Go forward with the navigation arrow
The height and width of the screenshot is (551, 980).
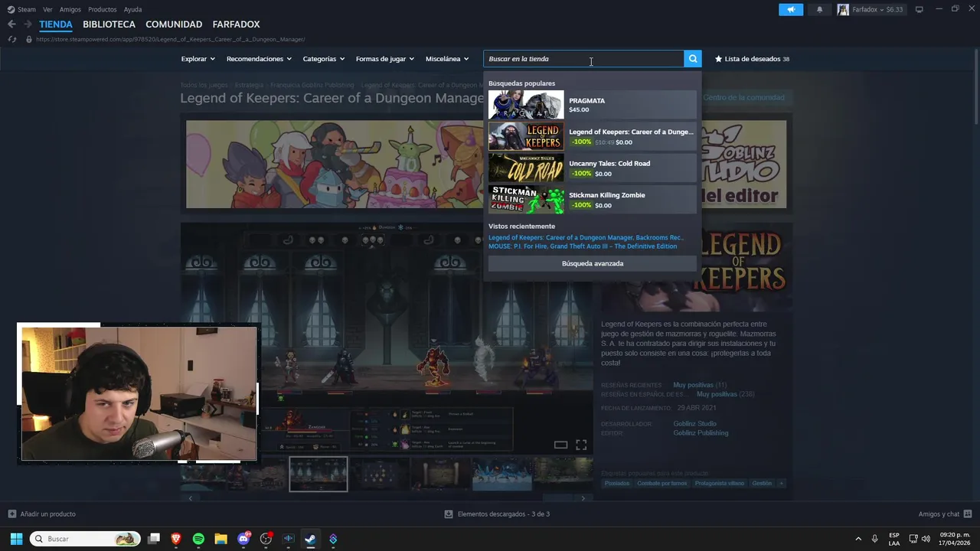point(28,24)
